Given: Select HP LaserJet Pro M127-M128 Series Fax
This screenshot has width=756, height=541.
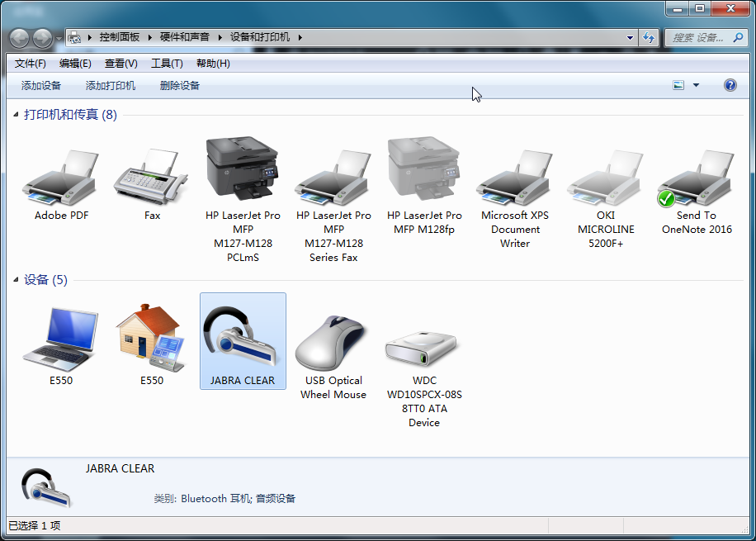Looking at the screenshot, I should (x=333, y=178).
